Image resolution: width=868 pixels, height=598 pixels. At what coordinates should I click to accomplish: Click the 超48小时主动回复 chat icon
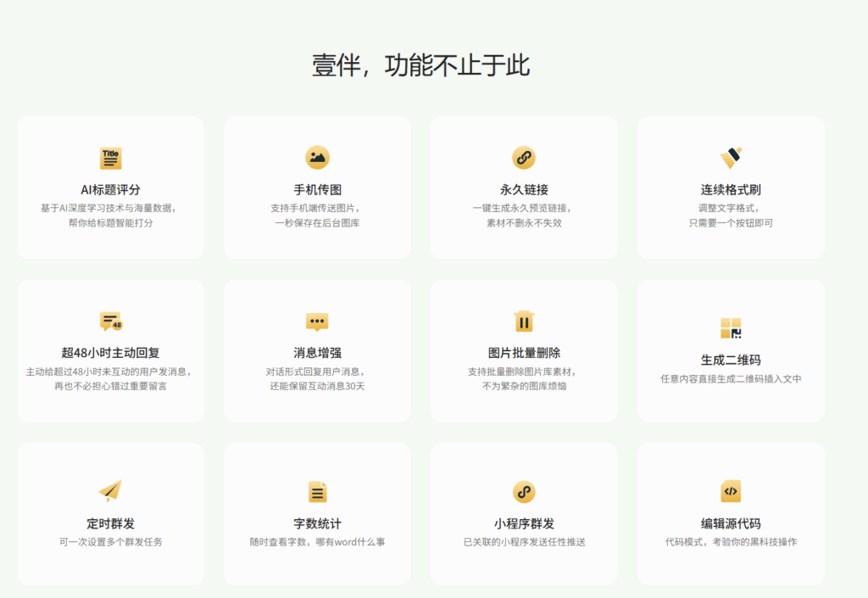point(111,321)
